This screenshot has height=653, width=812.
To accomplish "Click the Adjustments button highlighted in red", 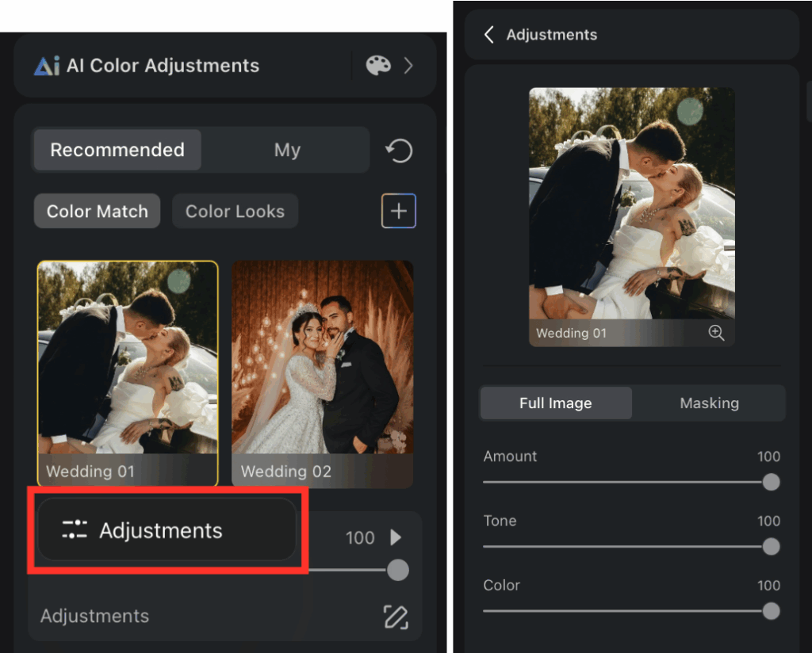I will coord(167,530).
